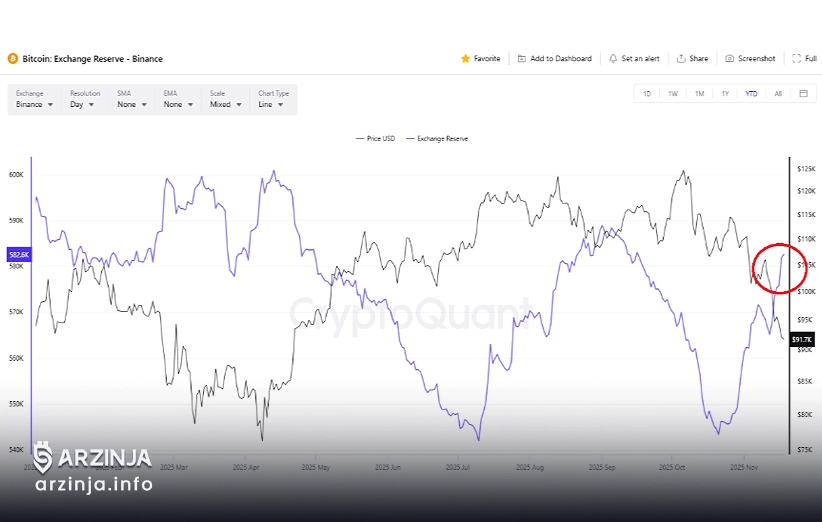822x522 pixels.
Task: Click the 2025 Jun date label
Action: pos(388,467)
